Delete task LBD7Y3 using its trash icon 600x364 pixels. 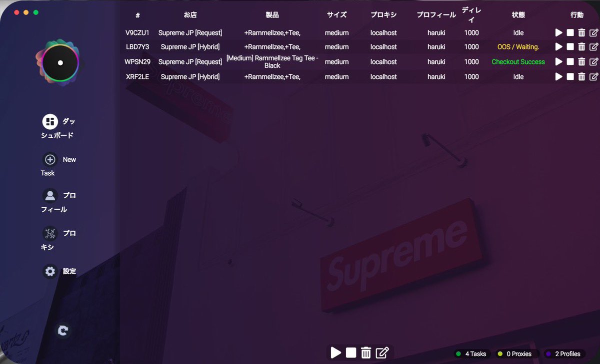581,47
